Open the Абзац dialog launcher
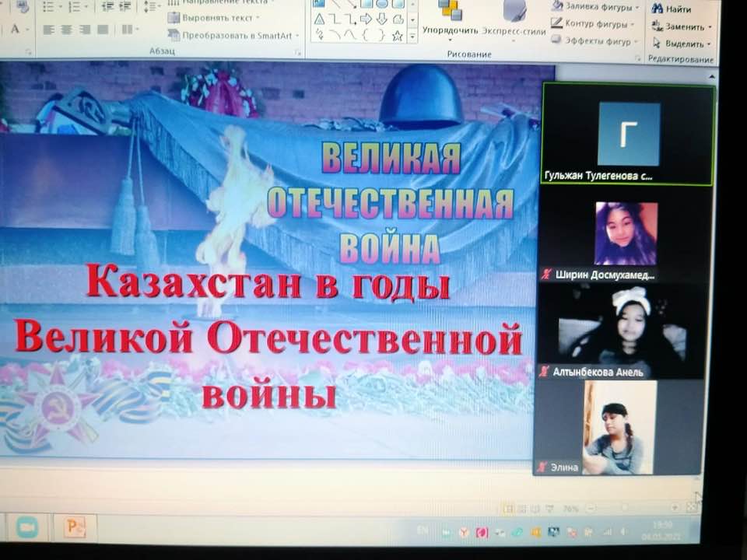 click(298, 52)
